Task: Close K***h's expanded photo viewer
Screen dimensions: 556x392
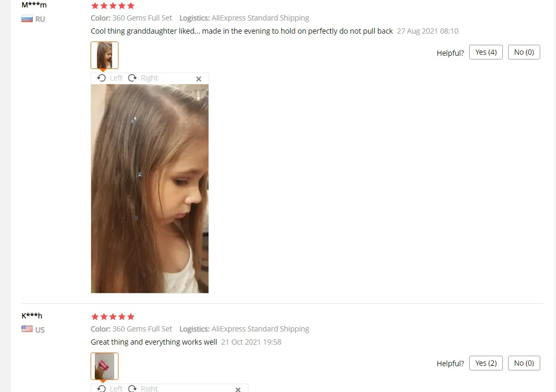Action: pos(238,389)
